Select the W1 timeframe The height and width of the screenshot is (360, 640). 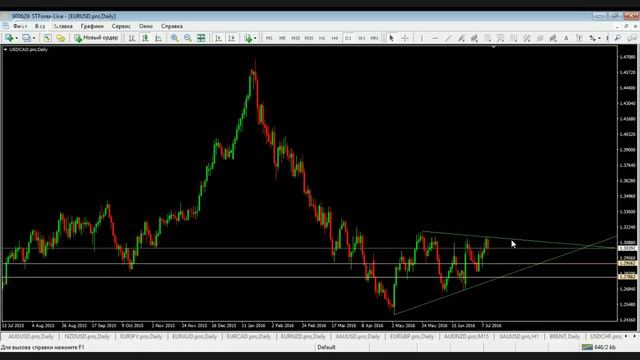tap(361, 38)
